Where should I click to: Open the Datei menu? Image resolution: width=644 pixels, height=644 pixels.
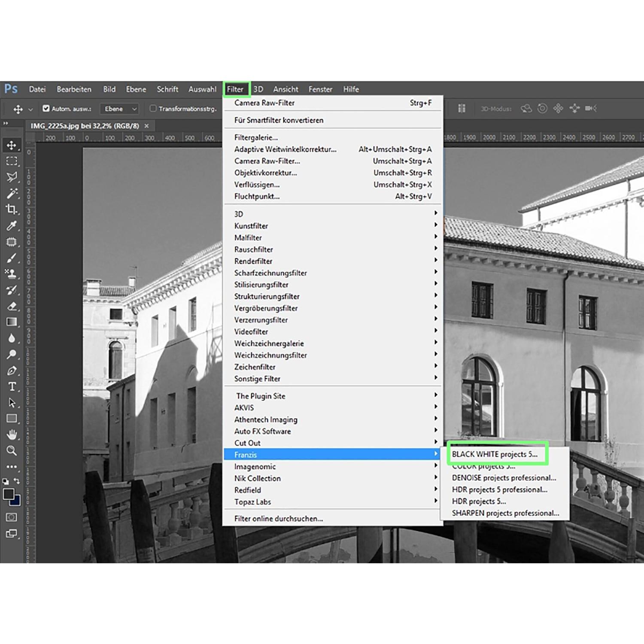(37, 89)
